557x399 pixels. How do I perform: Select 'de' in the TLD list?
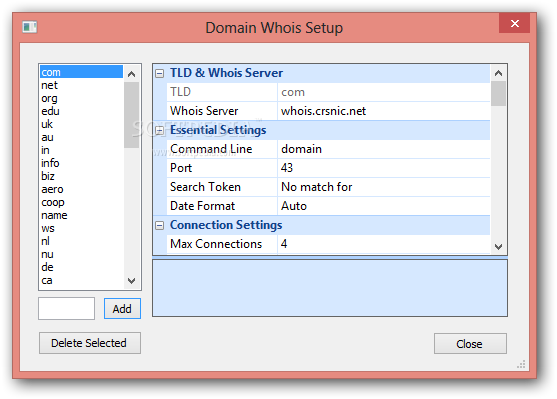pyautogui.click(x=81, y=267)
